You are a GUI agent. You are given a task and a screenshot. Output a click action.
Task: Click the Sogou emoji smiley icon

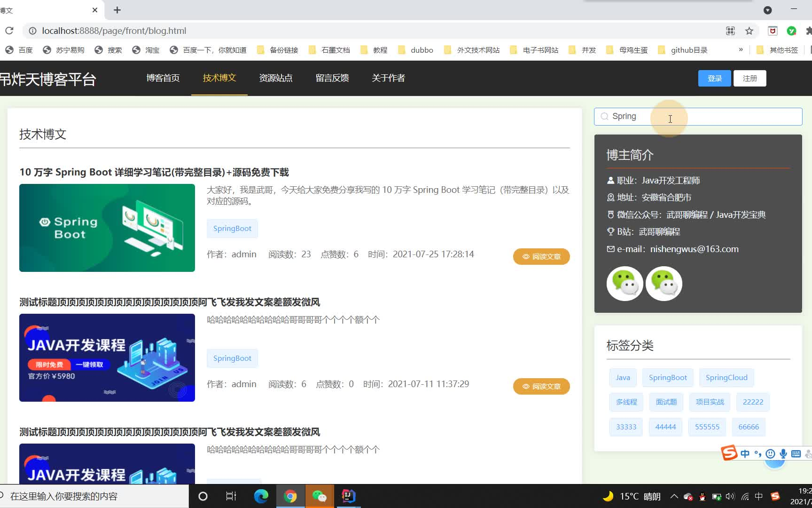(770, 454)
